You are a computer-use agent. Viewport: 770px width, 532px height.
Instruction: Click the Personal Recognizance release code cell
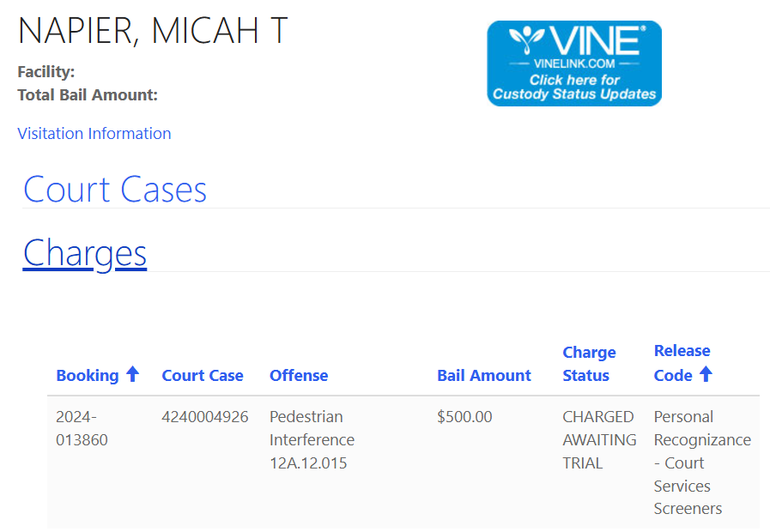pyautogui.click(x=701, y=462)
